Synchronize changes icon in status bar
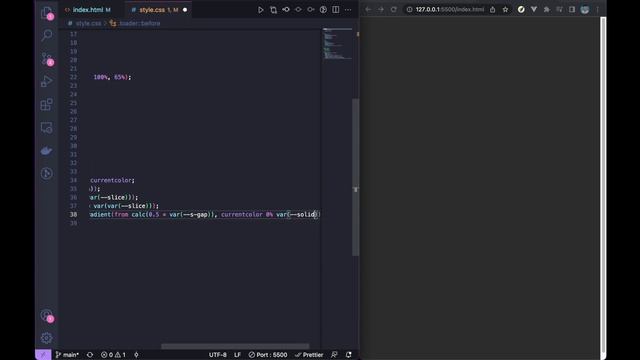Viewport: 640px width, 360px height. 90,355
